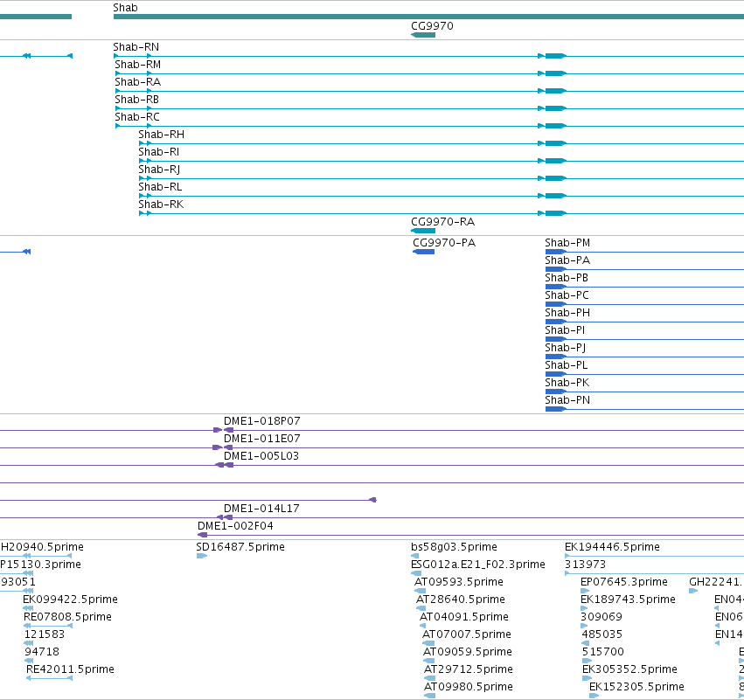The image size is (744, 700).
Task: Select the Shab-RK transcript label
Action: point(161,204)
